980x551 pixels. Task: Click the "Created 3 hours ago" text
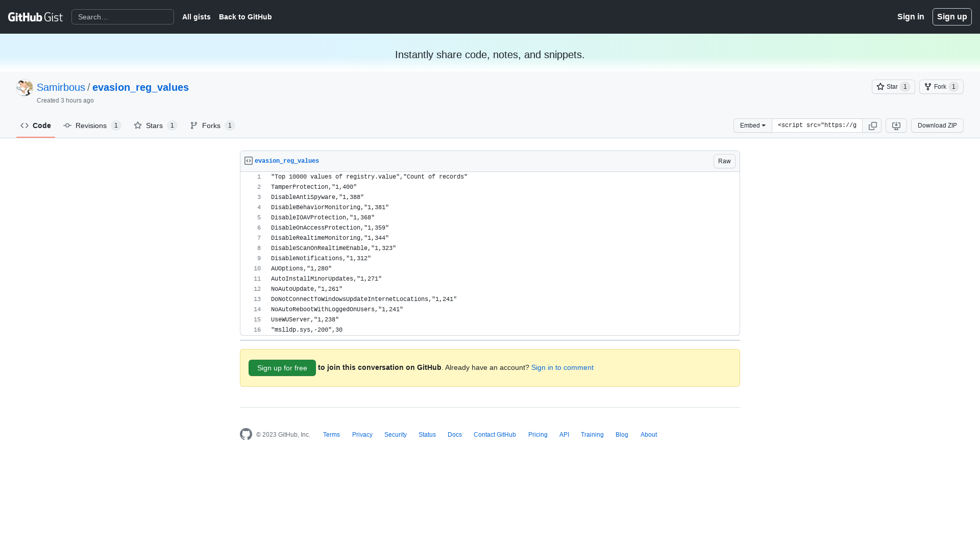(65, 101)
